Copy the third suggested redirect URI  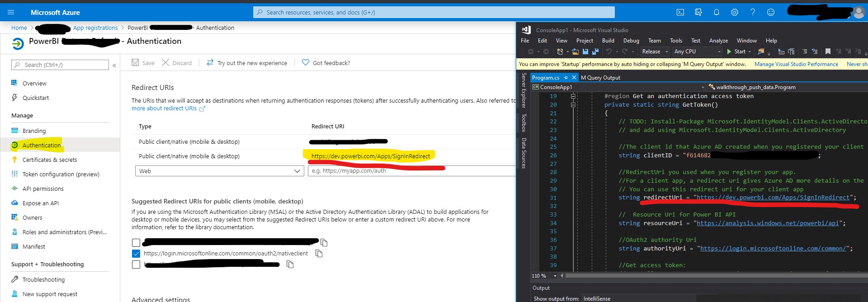point(290,264)
